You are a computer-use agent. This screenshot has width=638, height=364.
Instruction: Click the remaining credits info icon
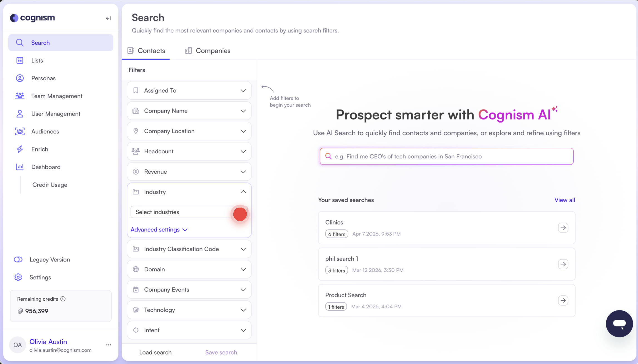(x=63, y=299)
